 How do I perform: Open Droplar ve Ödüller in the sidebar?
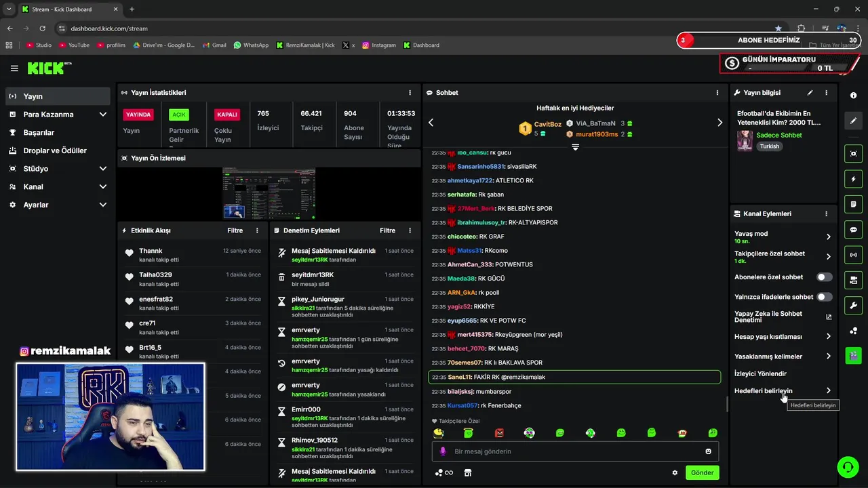(x=58, y=150)
